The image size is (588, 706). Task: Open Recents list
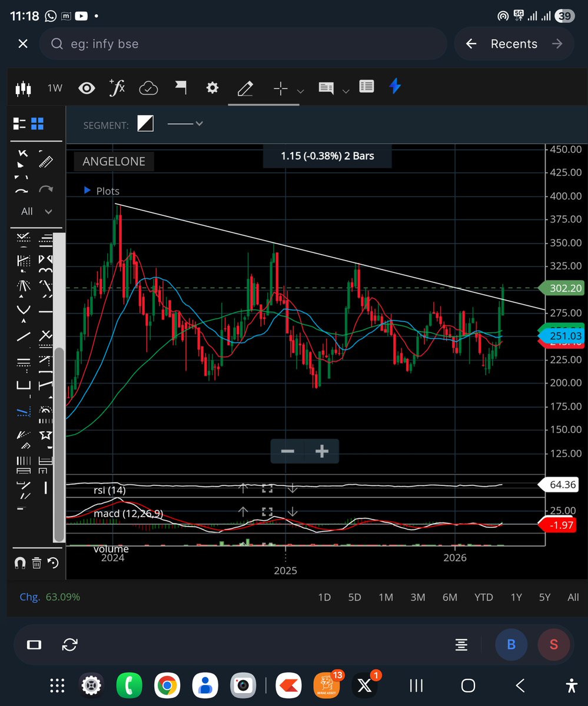pyautogui.click(x=514, y=44)
